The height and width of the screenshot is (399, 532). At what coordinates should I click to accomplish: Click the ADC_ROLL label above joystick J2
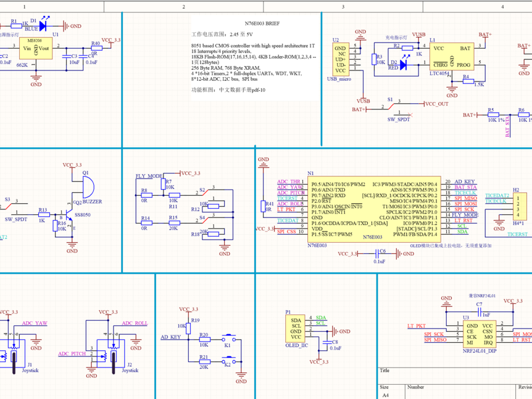135,323
